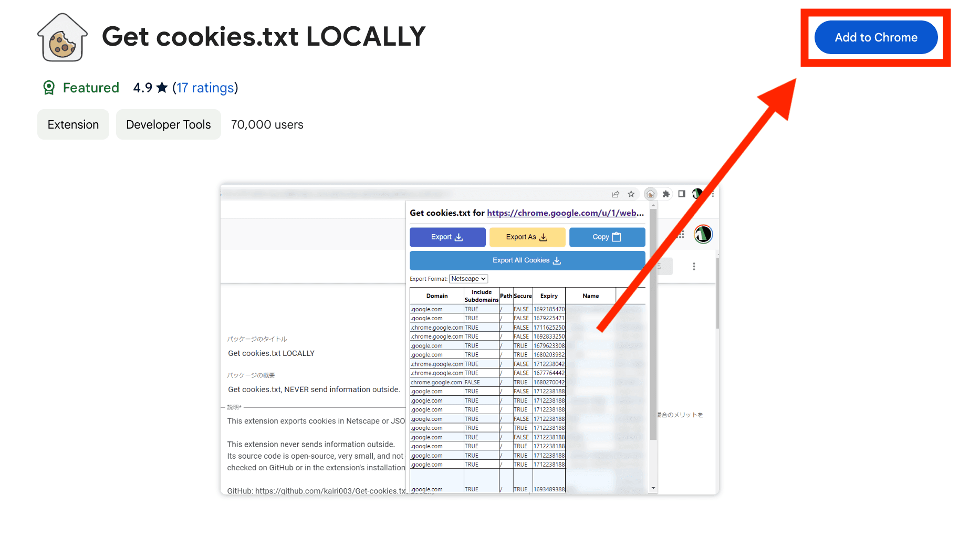The image size is (980, 548).
Task: Click the chrome.google.com link in the popup
Action: point(565,213)
